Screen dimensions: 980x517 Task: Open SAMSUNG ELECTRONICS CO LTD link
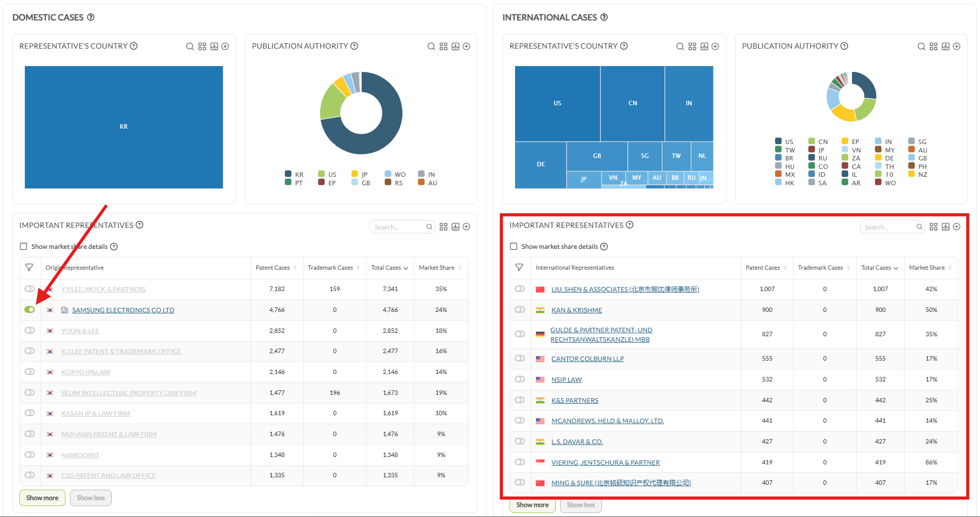point(123,310)
